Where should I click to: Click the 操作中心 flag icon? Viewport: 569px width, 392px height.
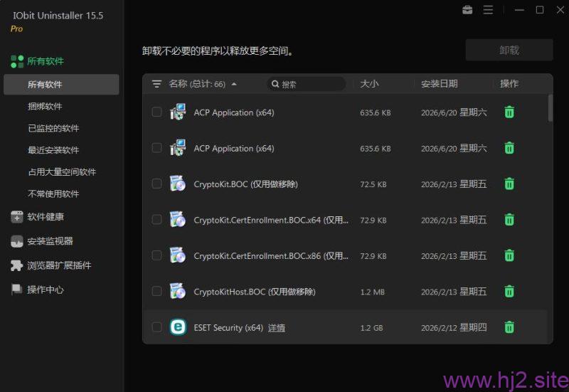click(16, 290)
